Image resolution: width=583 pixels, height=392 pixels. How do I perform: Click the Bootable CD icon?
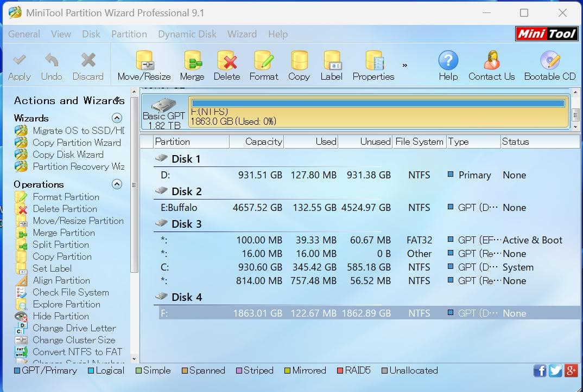(x=550, y=60)
